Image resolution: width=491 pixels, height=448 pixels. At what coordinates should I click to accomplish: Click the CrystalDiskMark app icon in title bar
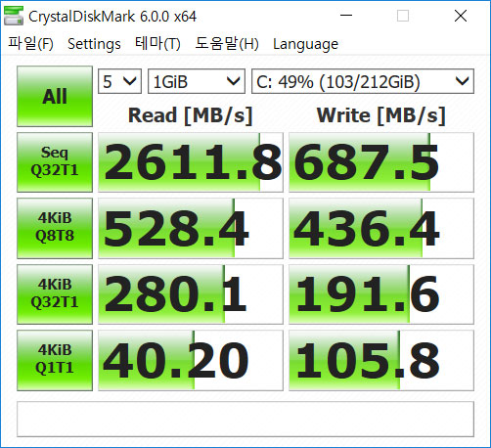pos(14,16)
